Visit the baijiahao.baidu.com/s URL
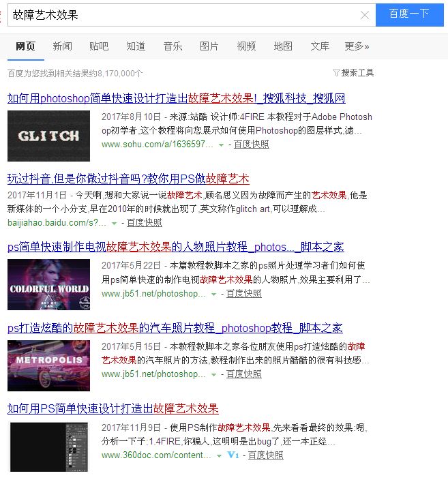Screen dimensions: 448x482 pos(57,222)
